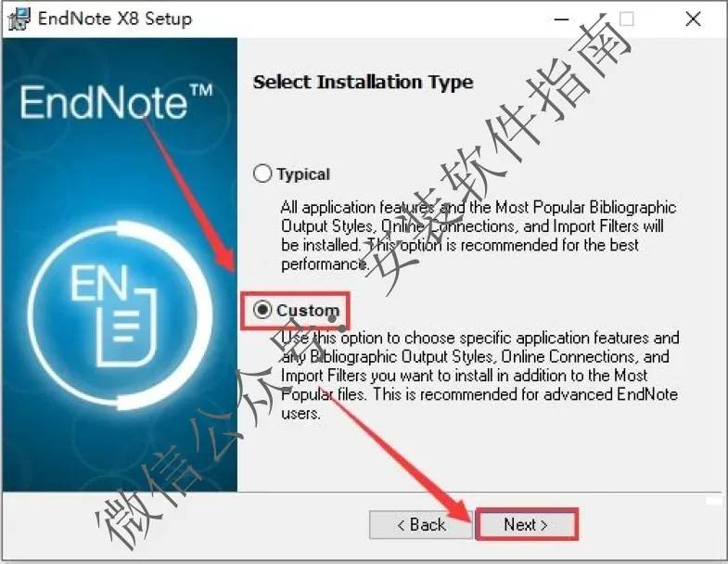Viewport: 728px width, 564px height.
Task: Return to previous step with Back
Action: pyautogui.click(x=421, y=524)
